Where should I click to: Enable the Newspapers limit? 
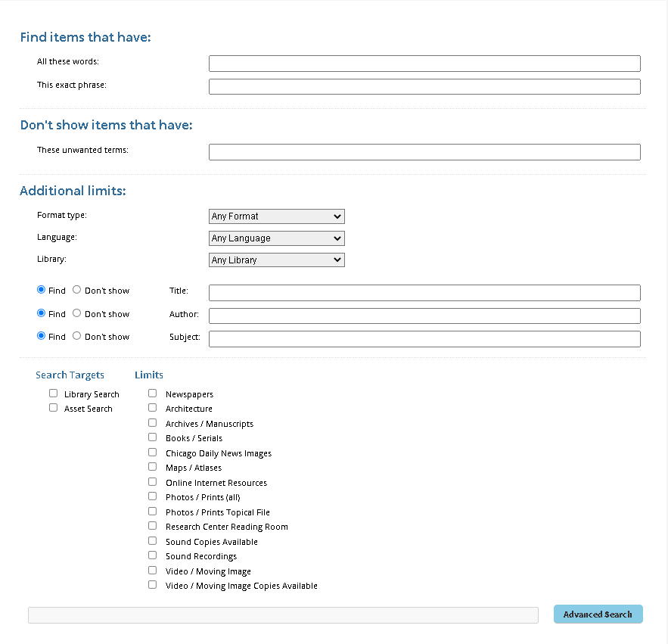point(152,393)
